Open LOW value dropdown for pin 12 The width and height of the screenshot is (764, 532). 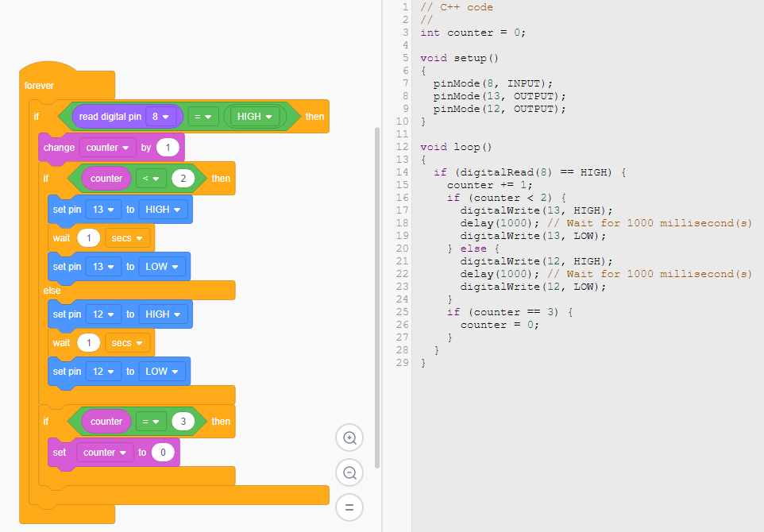pyautogui.click(x=162, y=372)
